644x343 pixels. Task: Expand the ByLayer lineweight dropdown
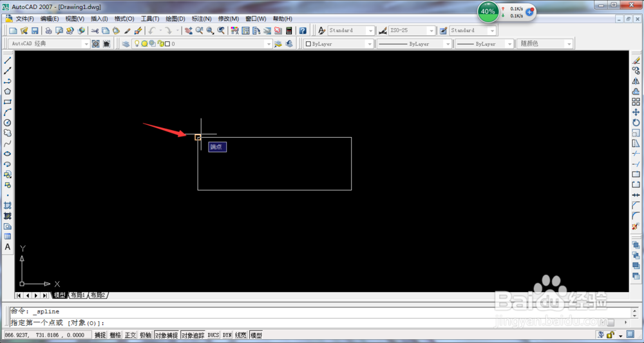(509, 44)
